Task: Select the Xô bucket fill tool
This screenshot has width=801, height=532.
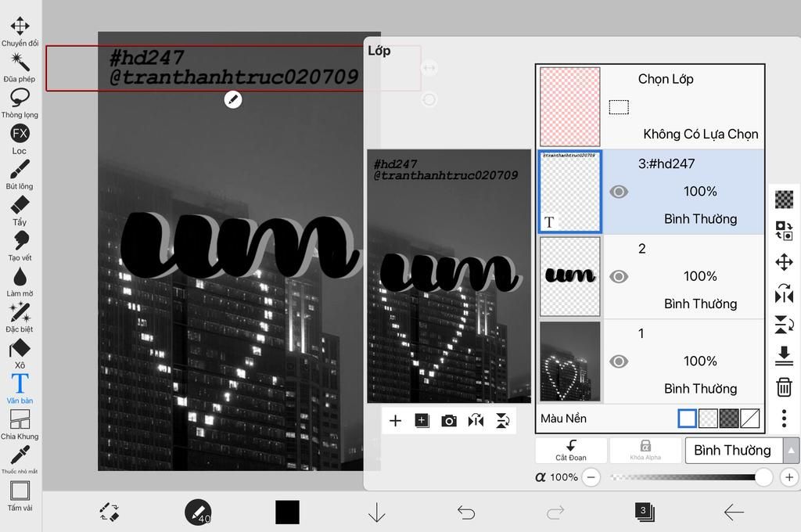Action: coord(20,353)
